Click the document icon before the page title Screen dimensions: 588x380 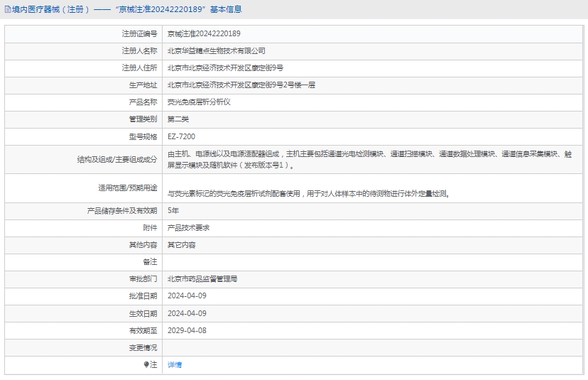tap(8, 9)
